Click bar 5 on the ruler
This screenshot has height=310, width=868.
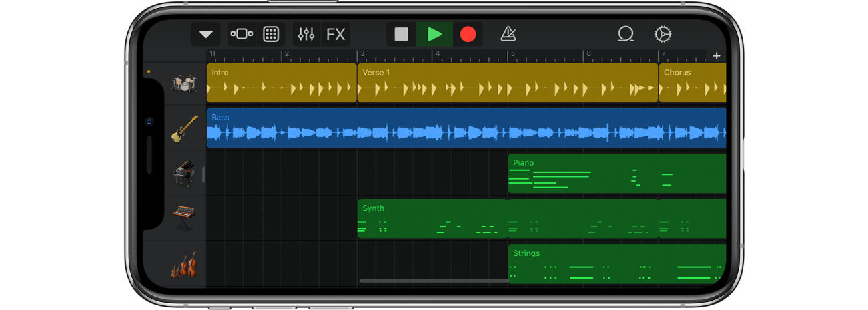pos(512,54)
